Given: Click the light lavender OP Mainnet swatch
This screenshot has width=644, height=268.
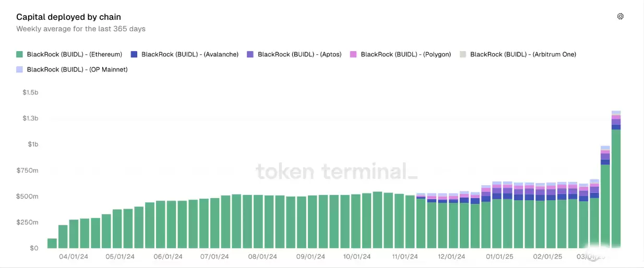Looking at the screenshot, I should (20, 69).
